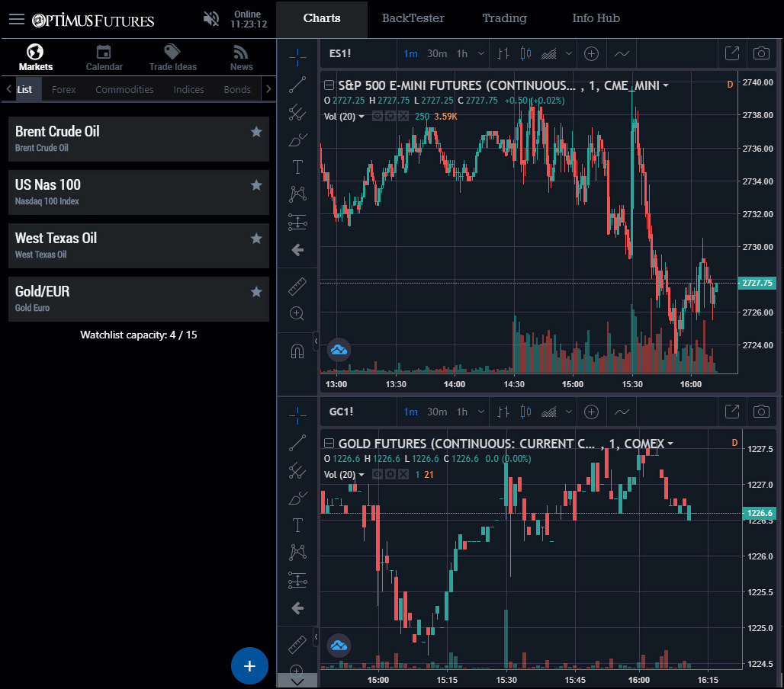Image resolution: width=784 pixels, height=689 pixels.
Task: Select the pitchfork tool on ES1! chart
Action: [297, 112]
